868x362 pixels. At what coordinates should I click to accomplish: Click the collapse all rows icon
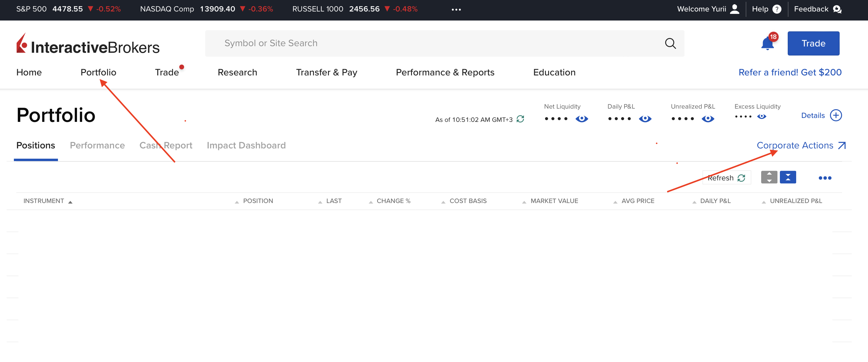[788, 177]
